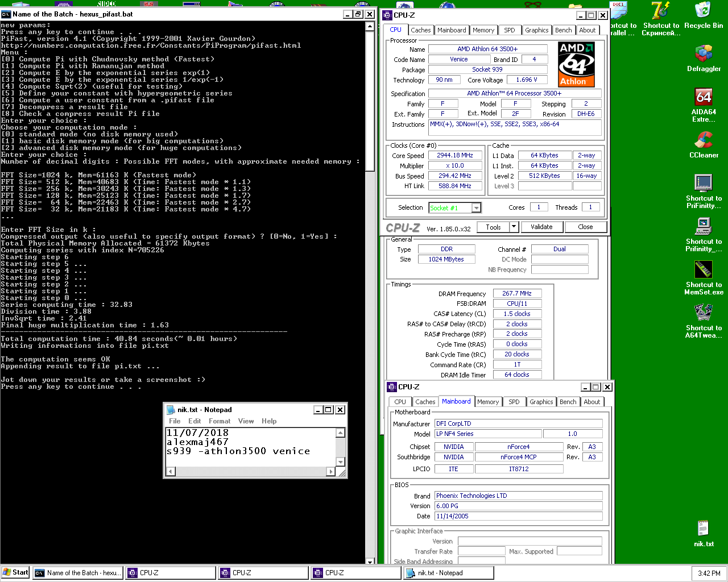Click the Notepad vertical scrollbar down arrow
The image size is (728, 582).
[x=340, y=462]
